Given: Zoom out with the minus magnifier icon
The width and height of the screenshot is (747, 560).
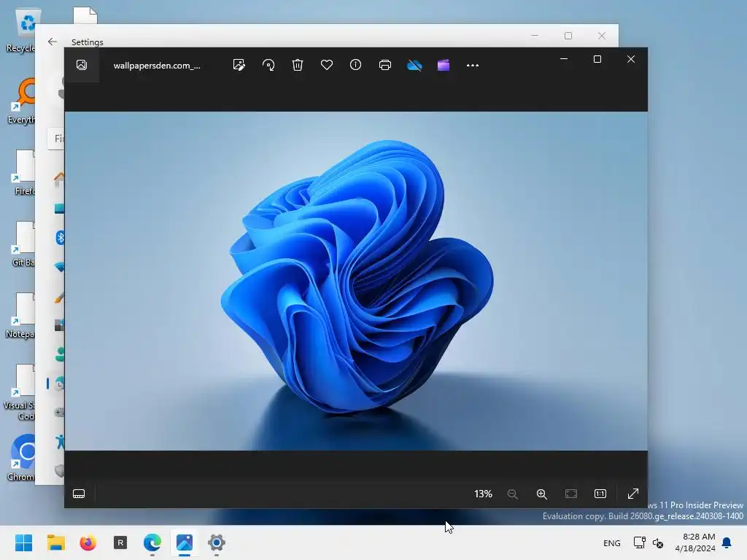Looking at the screenshot, I should pos(513,494).
